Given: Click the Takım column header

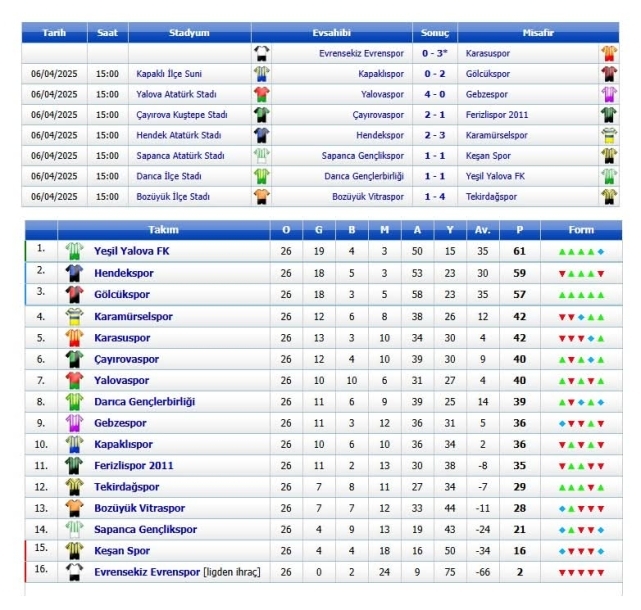Looking at the screenshot, I should pyautogui.click(x=163, y=230).
